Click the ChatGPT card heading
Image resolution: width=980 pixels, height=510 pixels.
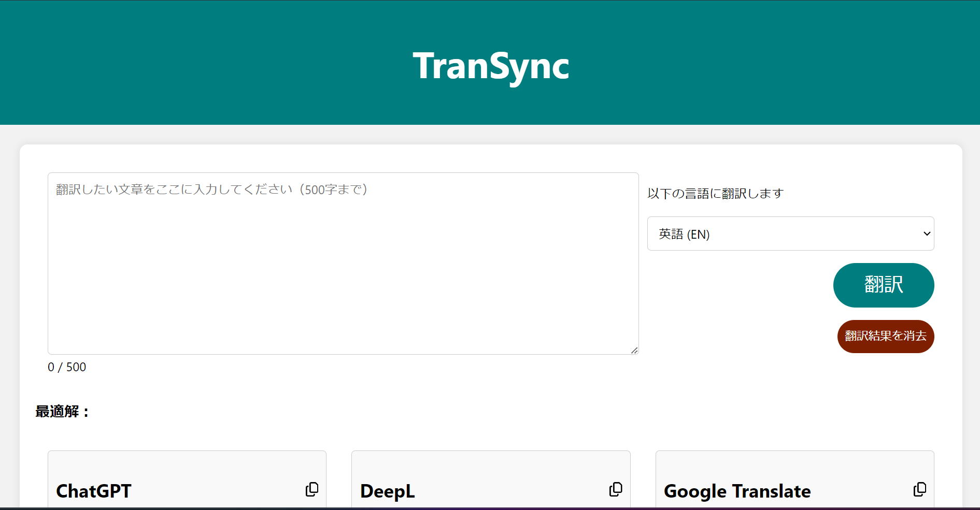tap(94, 491)
